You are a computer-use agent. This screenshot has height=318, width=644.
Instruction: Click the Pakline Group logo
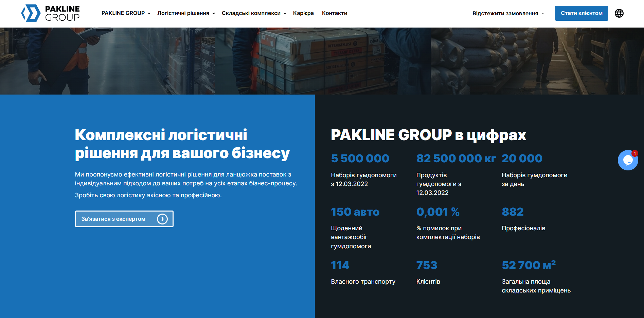click(x=50, y=13)
